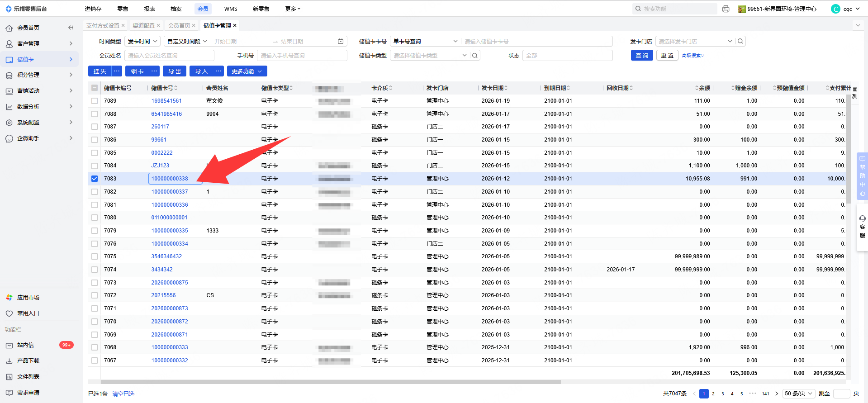Click search icon beside 储值卡类型 field
The width and height of the screenshot is (868, 403).
coord(475,56)
